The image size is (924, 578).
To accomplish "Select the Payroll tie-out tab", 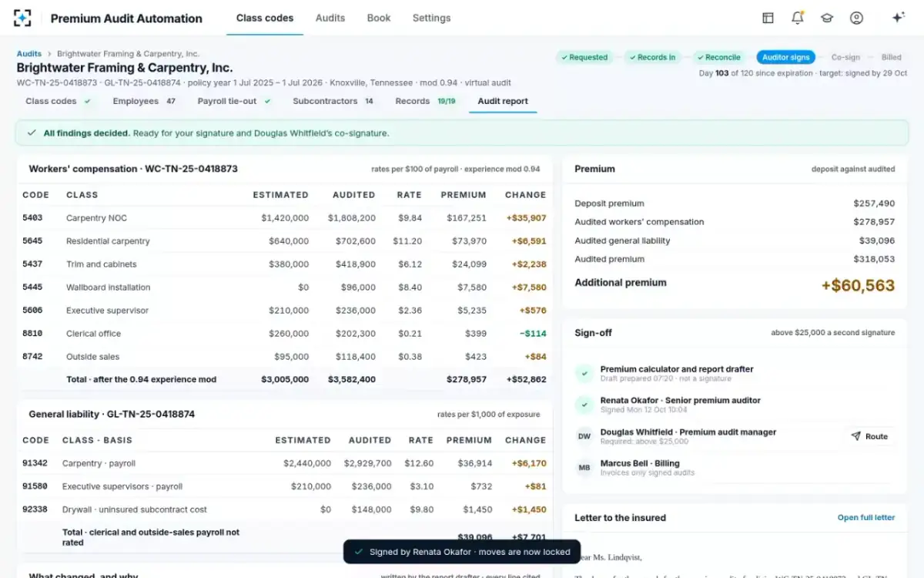I will coord(235,101).
